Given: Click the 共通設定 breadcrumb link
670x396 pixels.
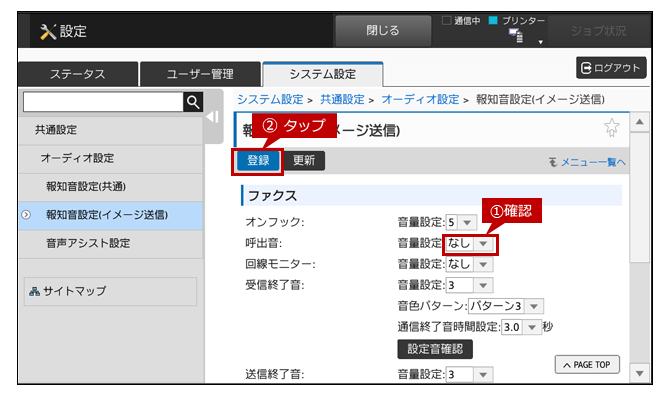Looking at the screenshot, I should pos(342,100).
